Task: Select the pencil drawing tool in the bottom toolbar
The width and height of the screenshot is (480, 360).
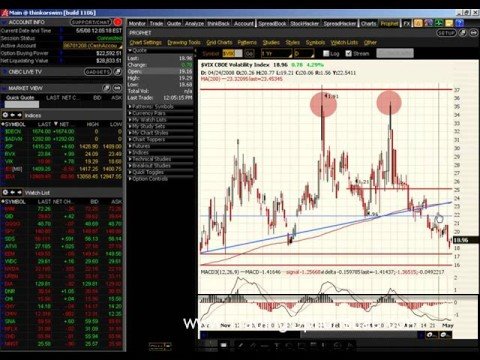Action: [240, 345]
